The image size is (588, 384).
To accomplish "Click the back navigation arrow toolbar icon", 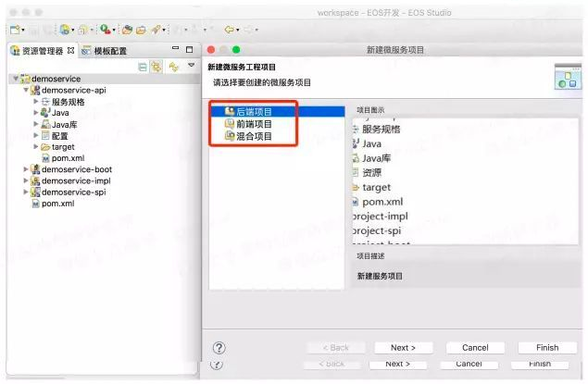I will (229, 30).
